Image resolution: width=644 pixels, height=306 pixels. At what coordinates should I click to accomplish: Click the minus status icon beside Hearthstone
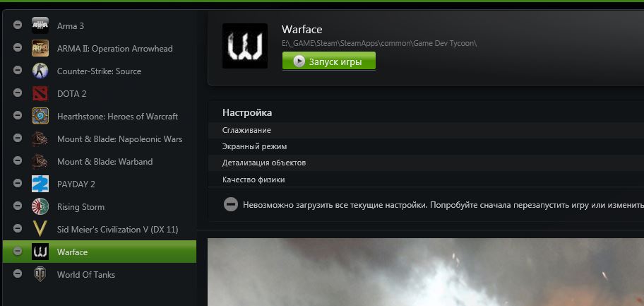(17, 115)
